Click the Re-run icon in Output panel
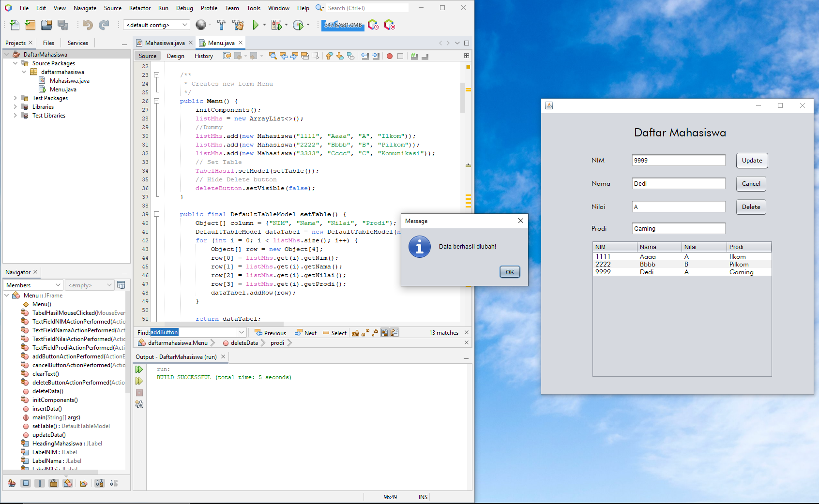 139,370
